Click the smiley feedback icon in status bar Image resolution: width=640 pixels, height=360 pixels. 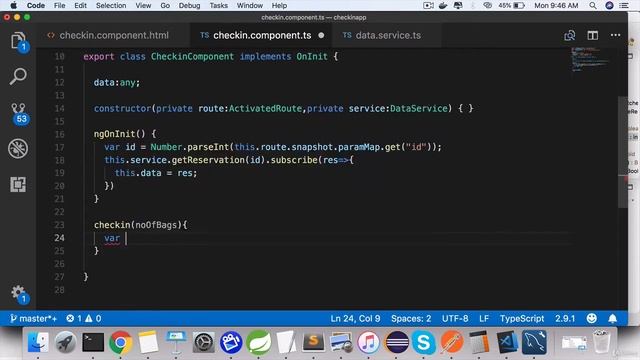(591, 318)
